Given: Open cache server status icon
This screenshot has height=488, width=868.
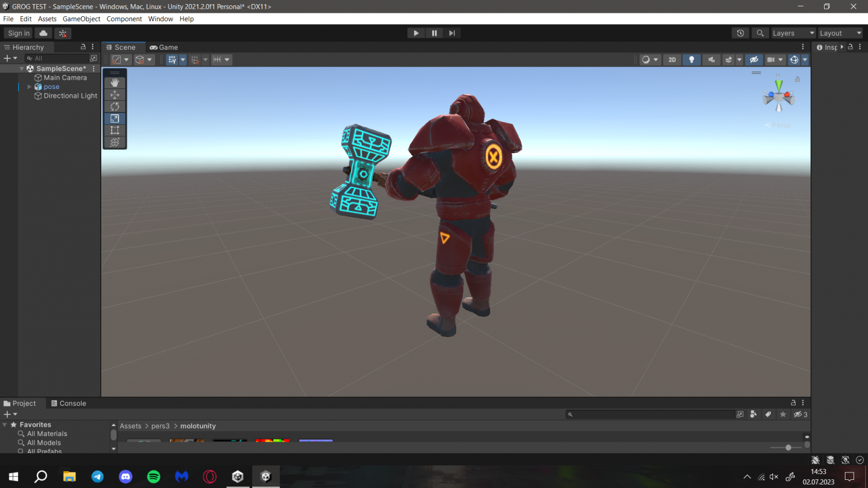Looking at the screenshot, I should click(x=830, y=460).
